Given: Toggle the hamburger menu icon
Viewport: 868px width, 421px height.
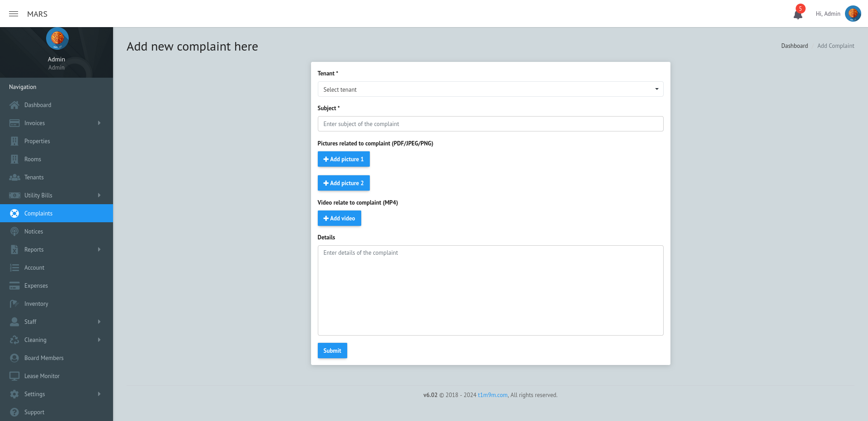Looking at the screenshot, I should pyautogui.click(x=14, y=14).
